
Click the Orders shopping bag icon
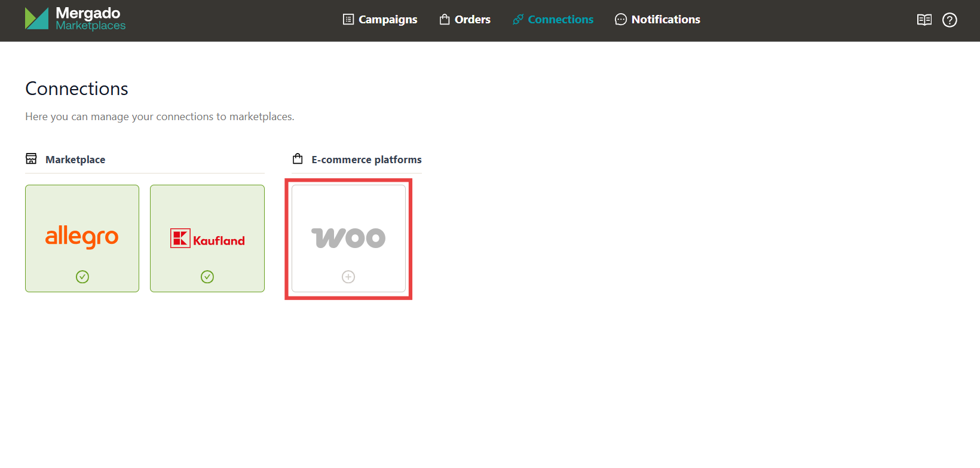pyautogui.click(x=445, y=19)
